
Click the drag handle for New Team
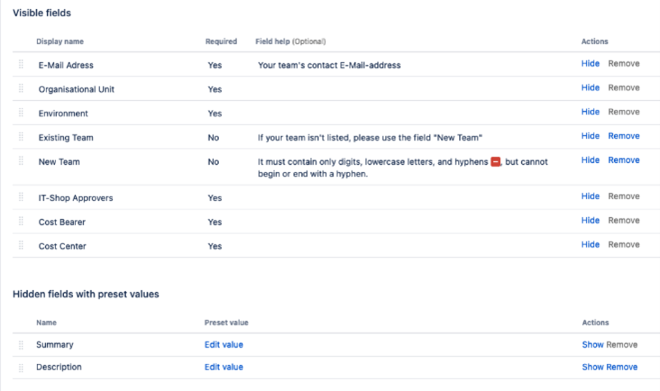click(x=21, y=161)
